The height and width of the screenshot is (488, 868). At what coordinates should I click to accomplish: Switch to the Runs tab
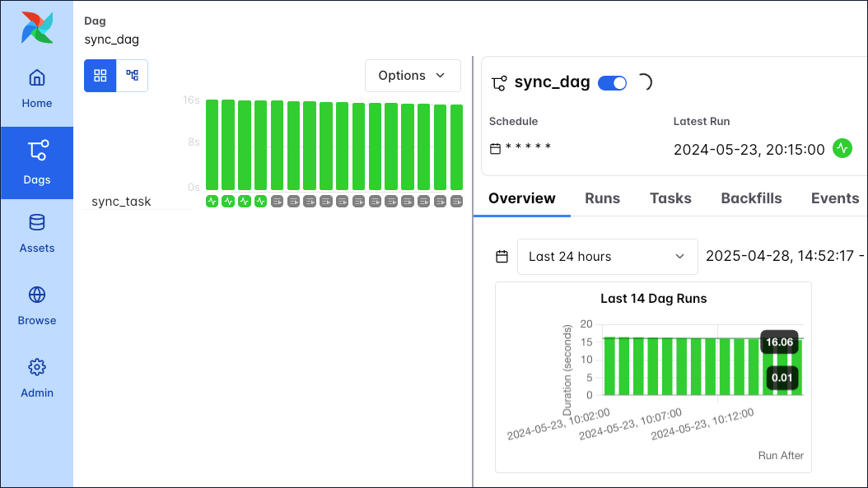(602, 198)
